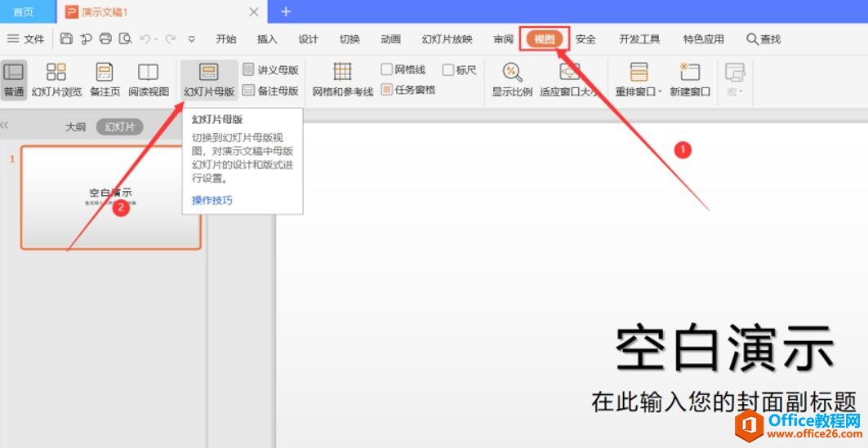868x448 pixels.
Task: Switch to the 动画 ribbon tab
Action: click(391, 38)
